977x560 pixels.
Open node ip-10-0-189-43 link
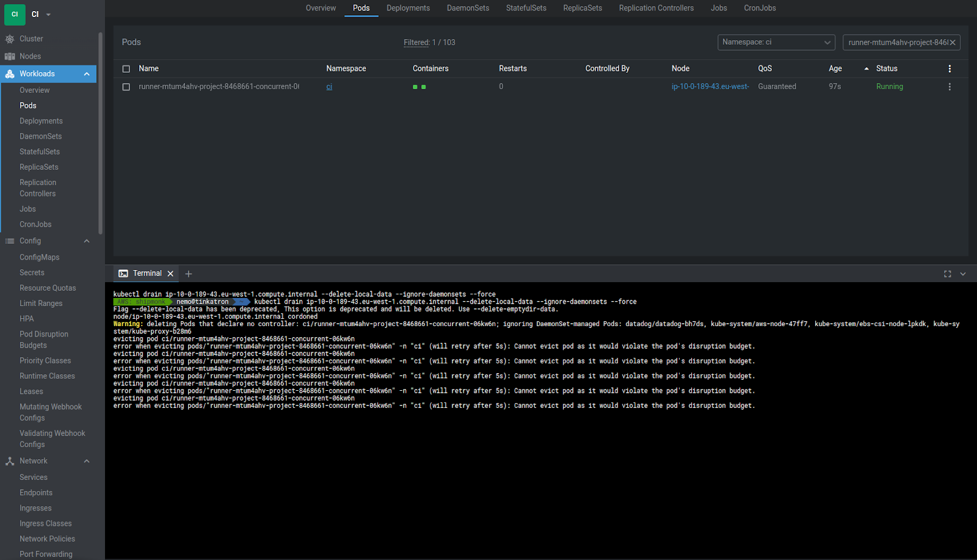710,87
